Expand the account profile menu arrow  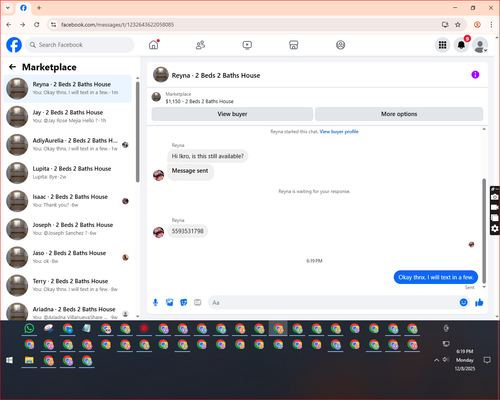[x=486, y=50]
